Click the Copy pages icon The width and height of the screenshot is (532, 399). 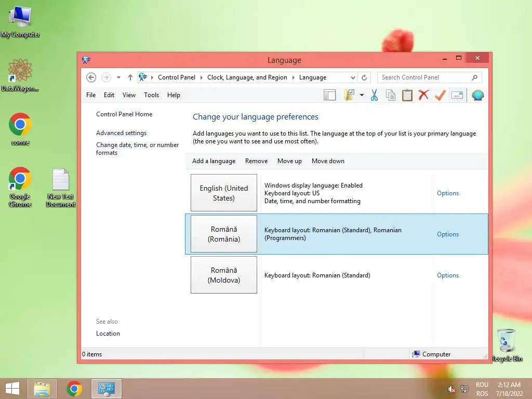(x=391, y=96)
